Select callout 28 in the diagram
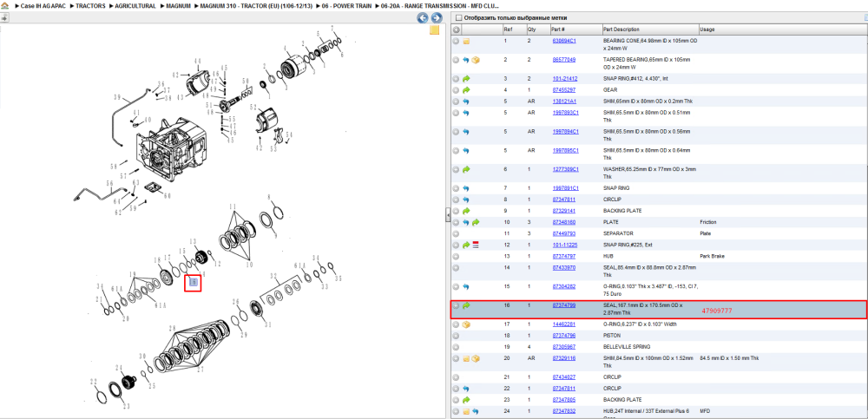This screenshot has width=868, height=419. 172,328
